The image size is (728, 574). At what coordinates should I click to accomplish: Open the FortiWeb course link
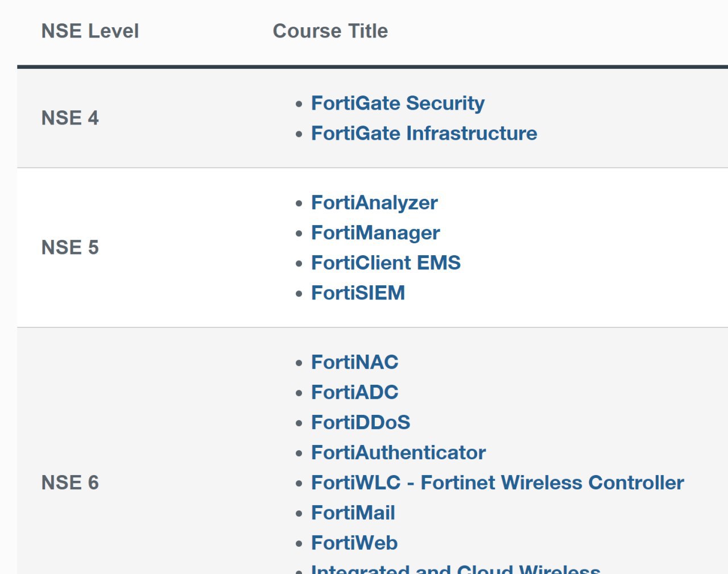[354, 543]
